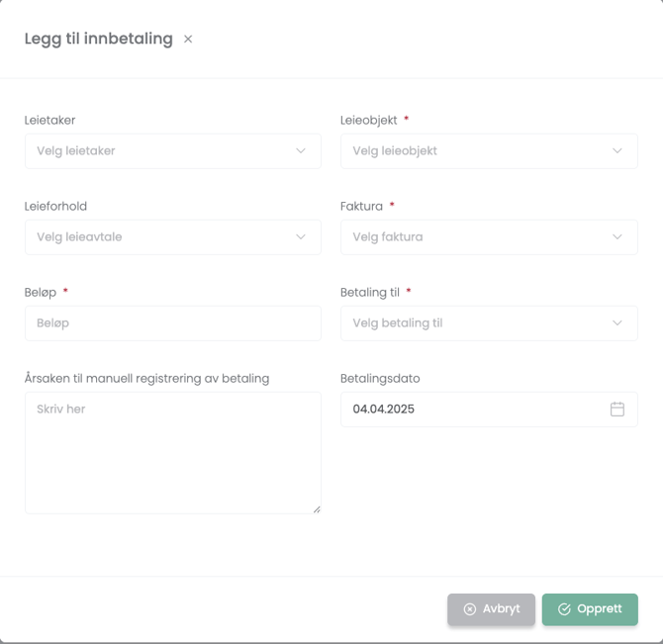Viewport: 663px width, 644px height.
Task: Click the Betaling til label
Action: [x=369, y=292]
